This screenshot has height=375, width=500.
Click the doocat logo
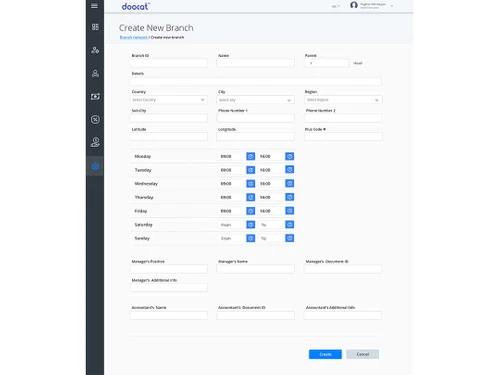(136, 6)
